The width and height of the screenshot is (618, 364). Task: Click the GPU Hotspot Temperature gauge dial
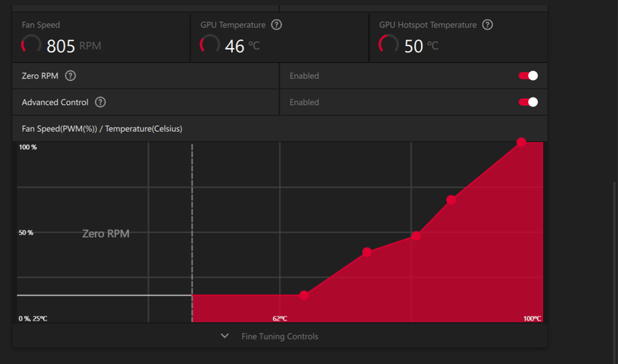[x=389, y=44]
